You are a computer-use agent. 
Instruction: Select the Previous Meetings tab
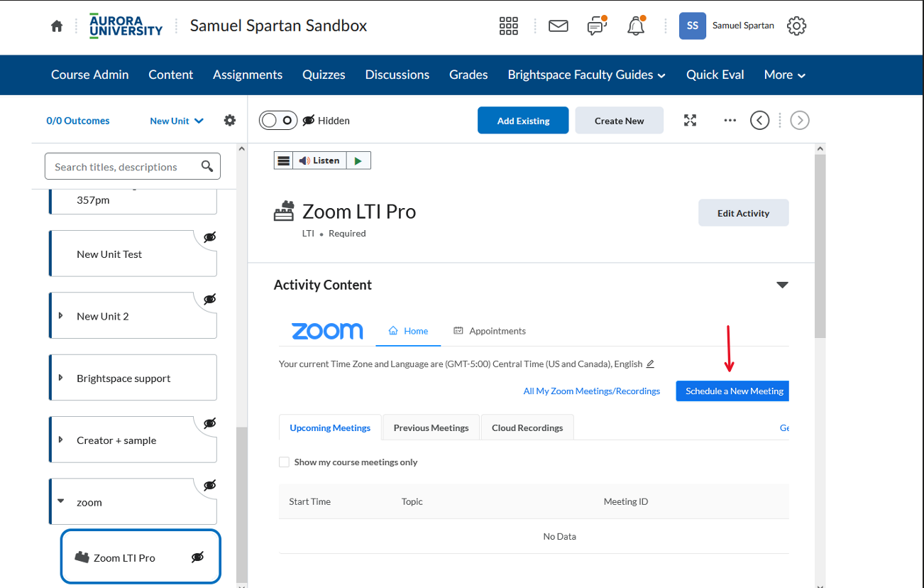[431, 428]
